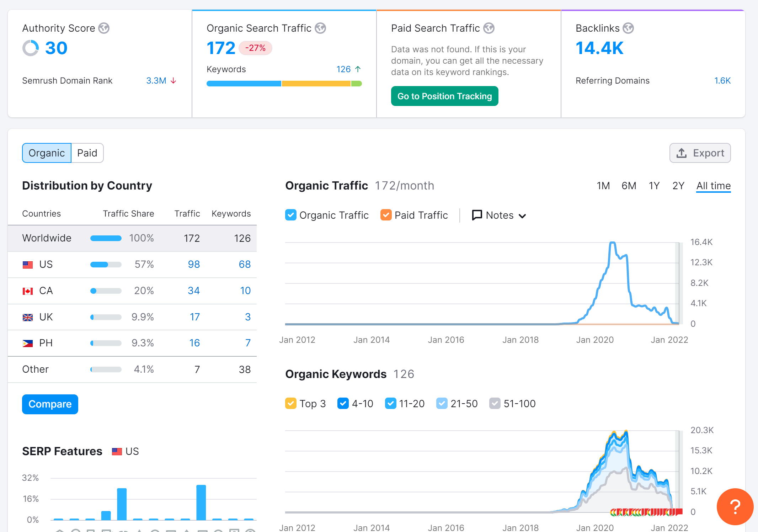Click the Canada flag icon in country list
The height and width of the screenshot is (532, 758).
pyautogui.click(x=28, y=291)
